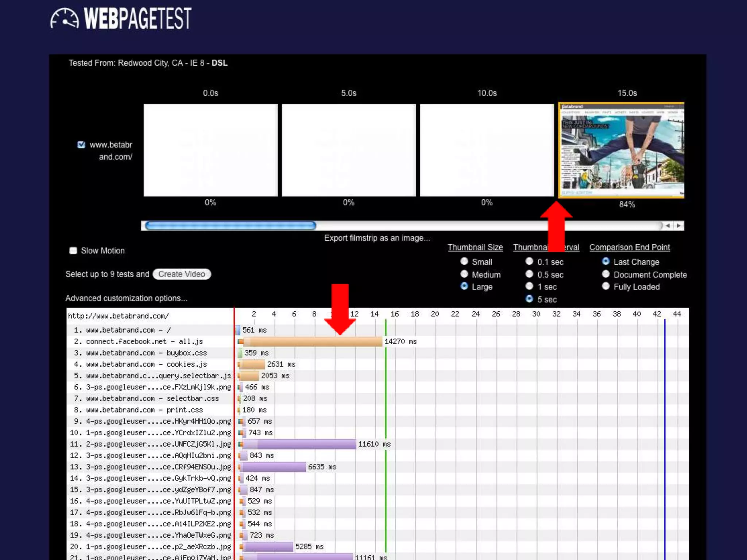Click the Thumbnail Size heading link
747x560 pixels.
[x=475, y=247]
